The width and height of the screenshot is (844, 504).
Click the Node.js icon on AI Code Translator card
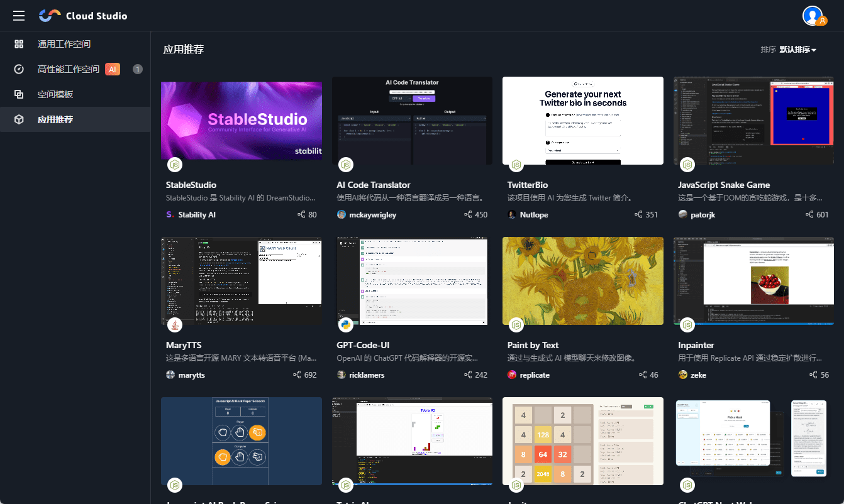click(345, 165)
